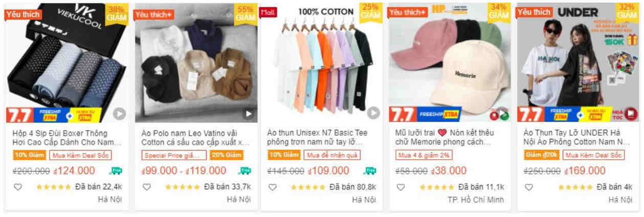
Task: Click Mua để nhận quà tag
Action: click(332, 155)
